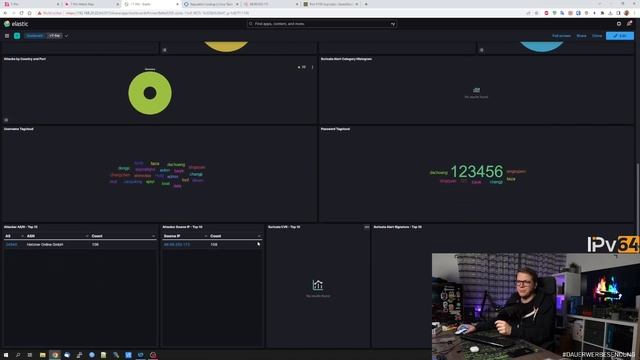Open File Explorer from taskbar
Viewport: 640px width, 360px height.
tap(42, 355)
